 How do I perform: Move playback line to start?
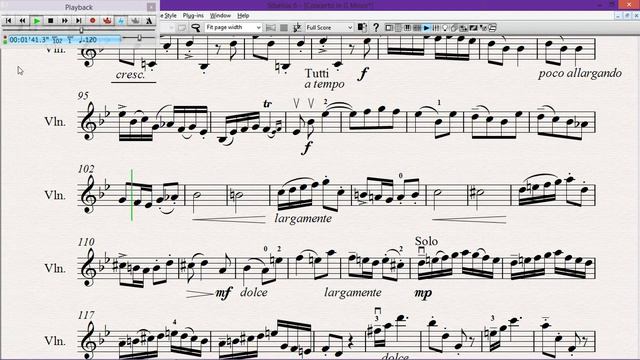[x=9, y=20]
